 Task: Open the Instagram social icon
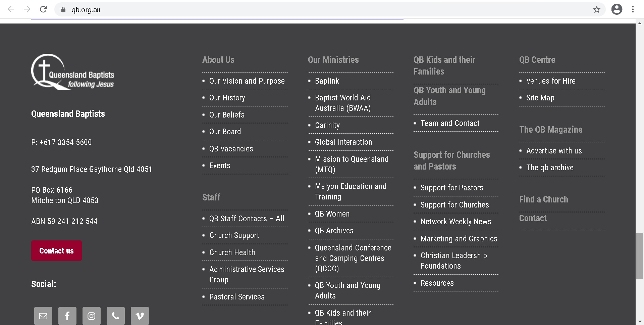click(x=92, y=316)
